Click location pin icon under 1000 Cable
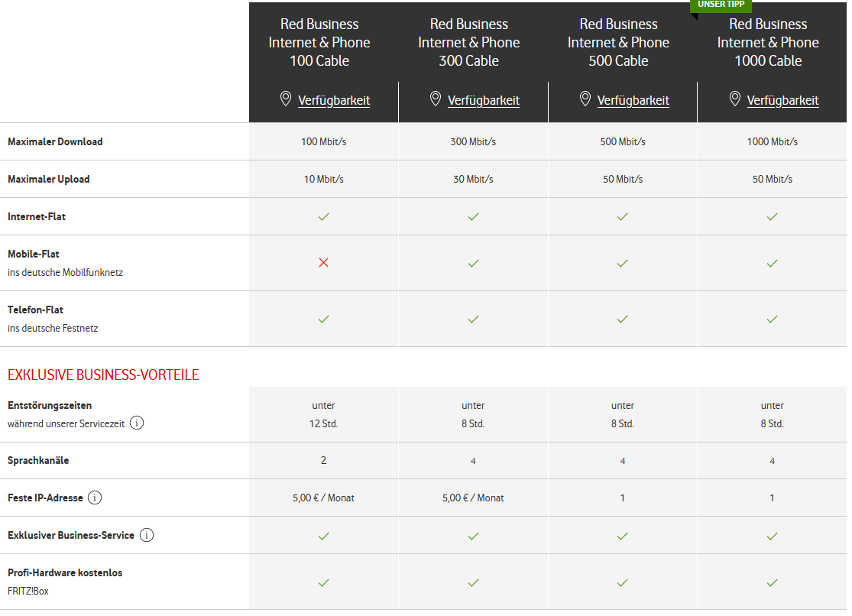The image size is (852, 616). [x=734, y=99]
